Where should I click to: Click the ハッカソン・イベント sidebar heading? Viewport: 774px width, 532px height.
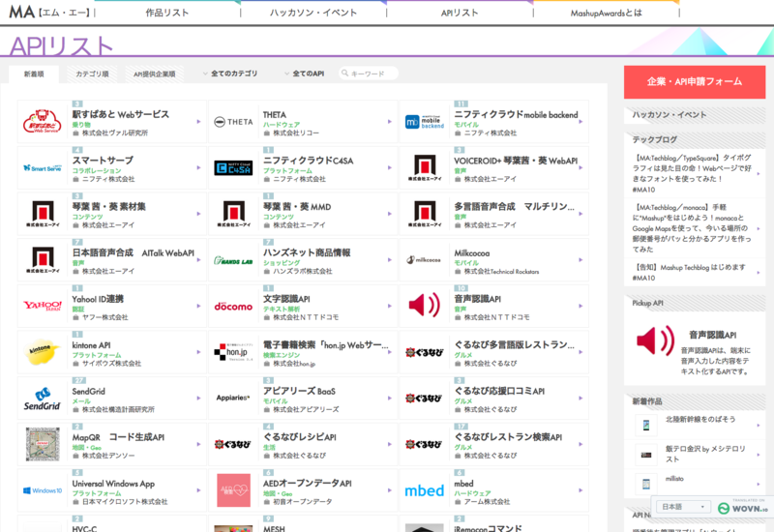pyautogui.click(x=670, y=115)
